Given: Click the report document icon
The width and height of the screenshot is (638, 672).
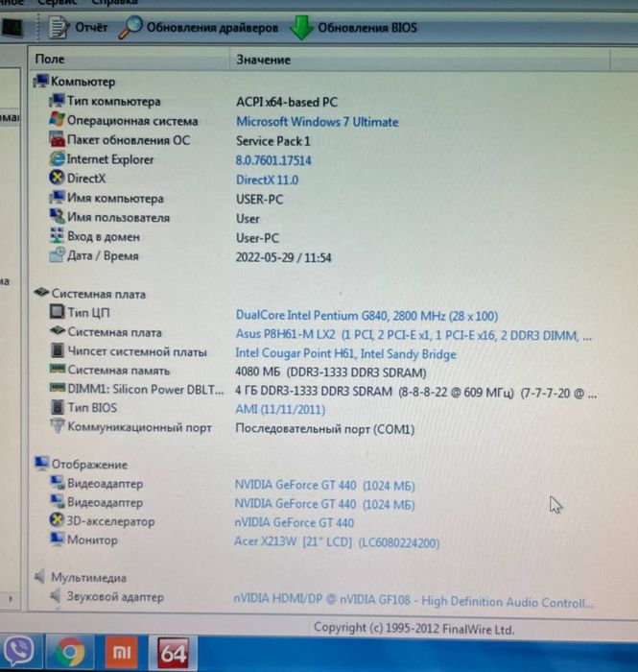Looking at the screenshot, I should 58,28.
